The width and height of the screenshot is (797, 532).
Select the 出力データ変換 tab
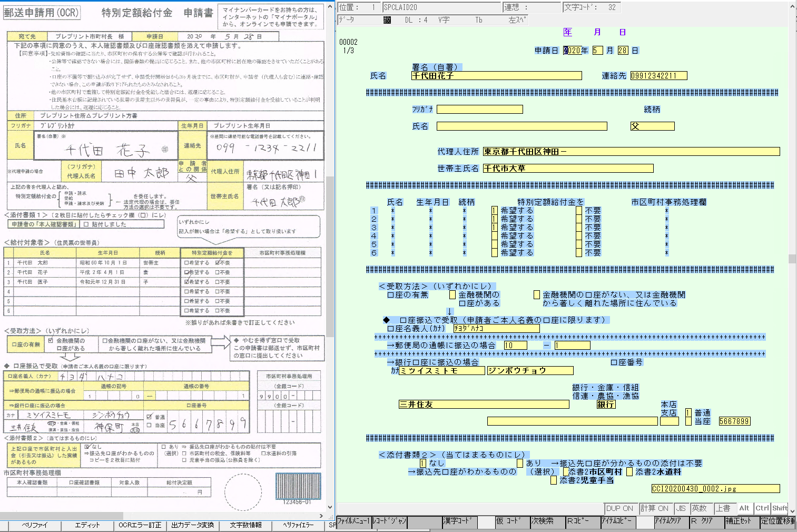coord(193,525)
